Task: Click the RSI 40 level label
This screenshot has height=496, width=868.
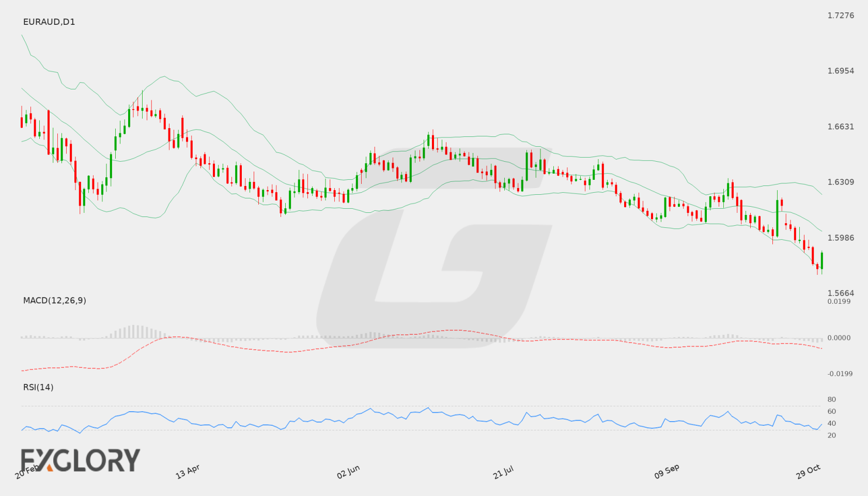Action: coord(831,423)
